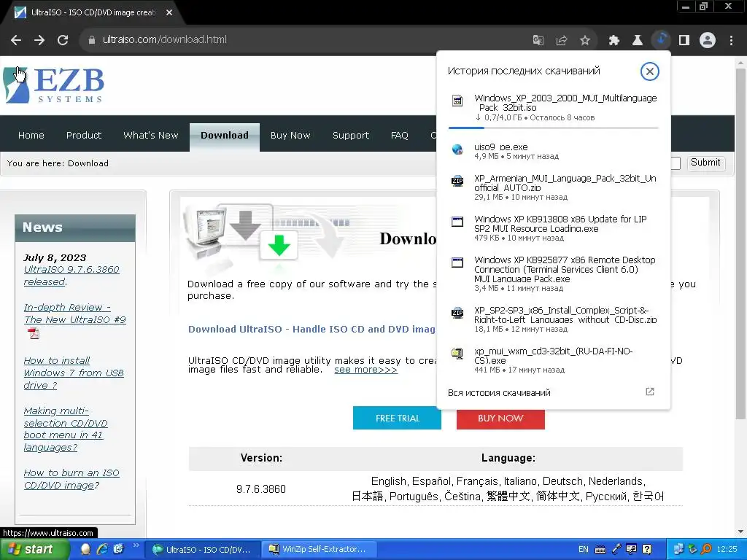Open XP_SP2-SP3 Complex Script zip download
The height and width of the screenshot is (560, 747).
553,319
